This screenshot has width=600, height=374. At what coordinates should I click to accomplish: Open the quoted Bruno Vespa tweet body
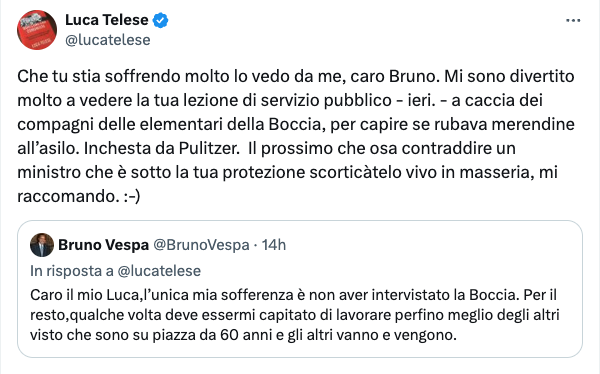[x=295, y=315]
